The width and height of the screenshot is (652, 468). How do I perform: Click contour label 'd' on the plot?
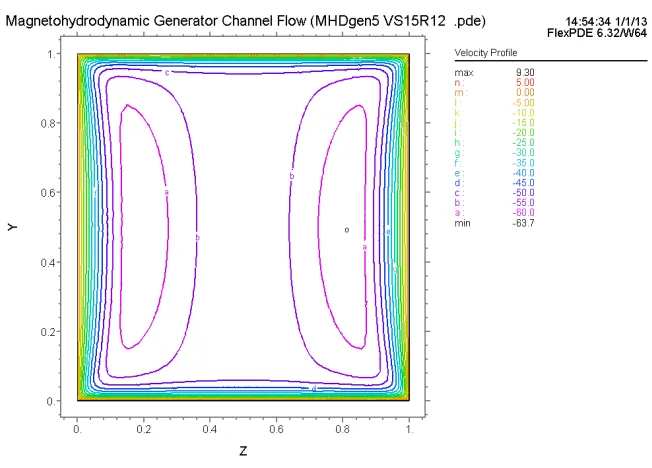314,389
